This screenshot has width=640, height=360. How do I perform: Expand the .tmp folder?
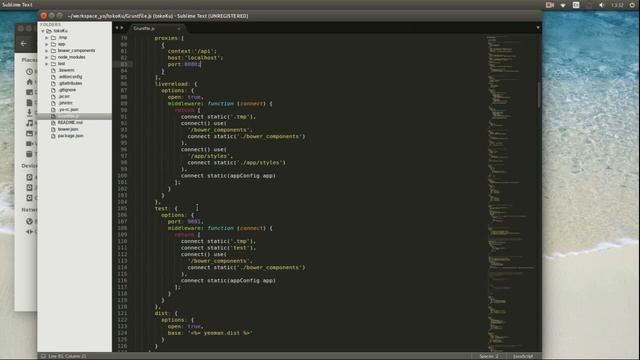pos(47,38)
